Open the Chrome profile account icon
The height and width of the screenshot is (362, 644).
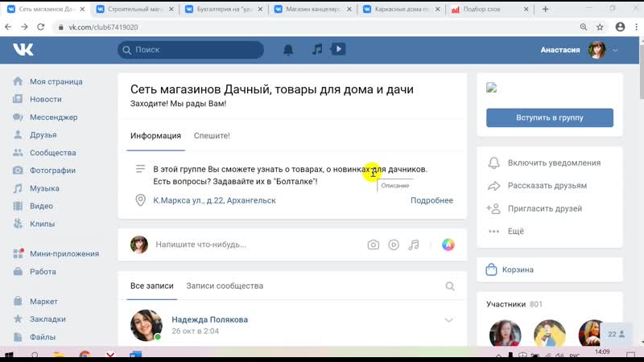coord(620,27)
